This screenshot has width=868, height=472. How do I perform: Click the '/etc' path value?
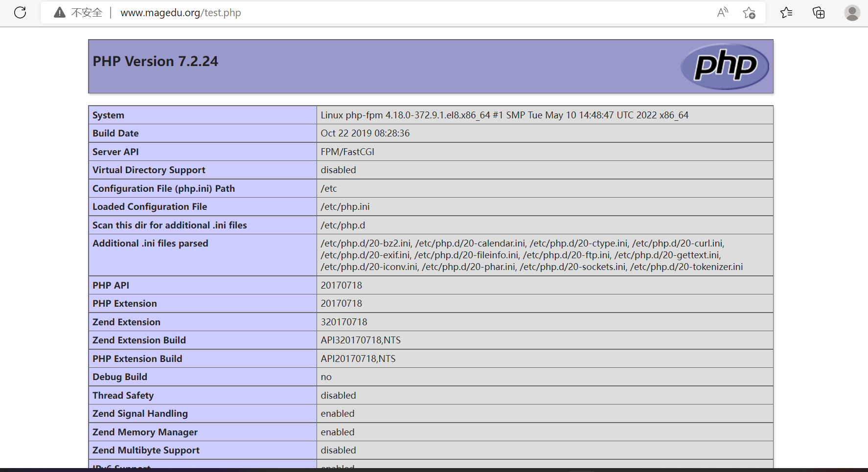[329, 188]
